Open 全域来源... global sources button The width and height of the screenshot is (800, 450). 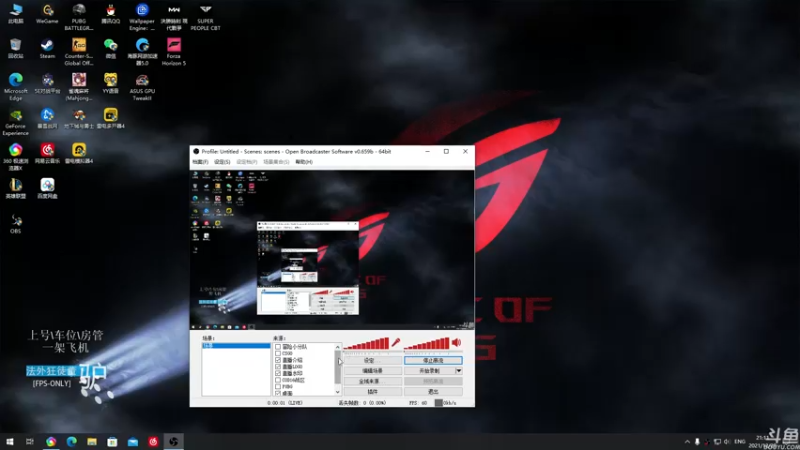click(x=372, y=382)
